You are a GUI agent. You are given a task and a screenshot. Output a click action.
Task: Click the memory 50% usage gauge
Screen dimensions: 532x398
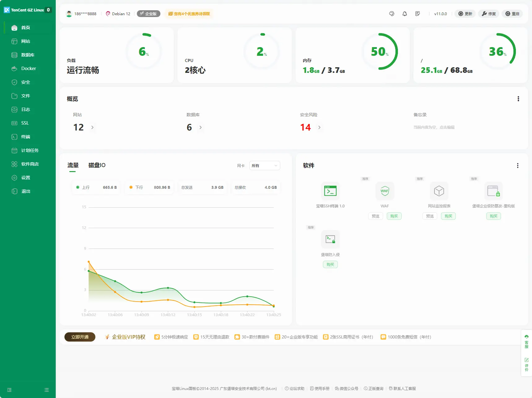379,51
